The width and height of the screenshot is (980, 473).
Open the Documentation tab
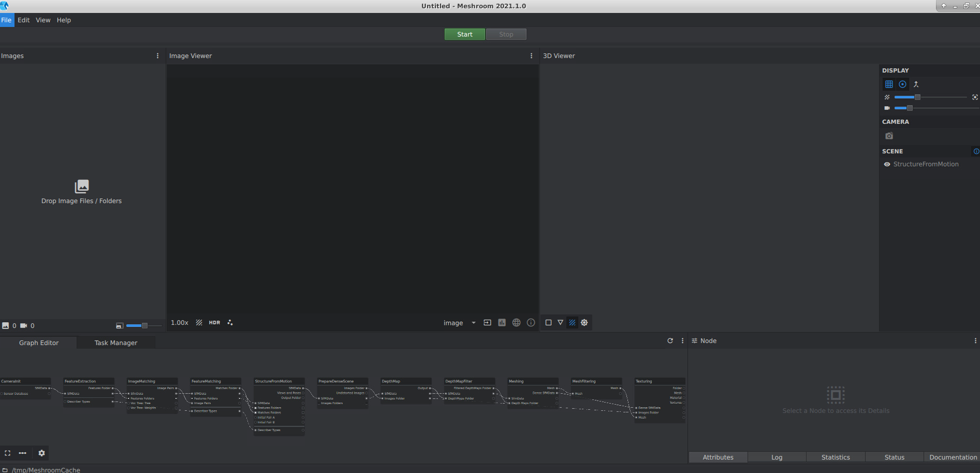tap(953, 457)
